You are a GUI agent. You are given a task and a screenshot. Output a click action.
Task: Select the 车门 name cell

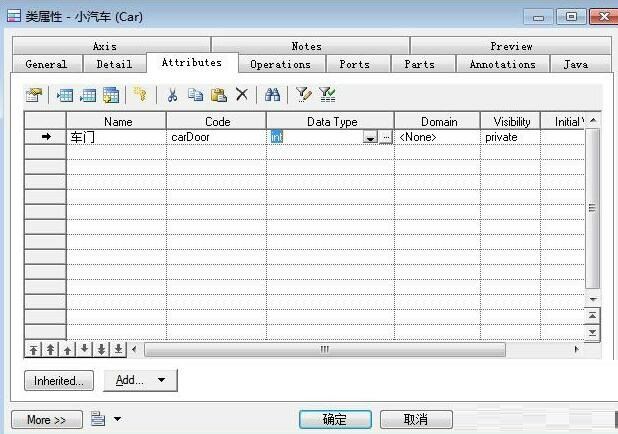click(x=117, y=137)
